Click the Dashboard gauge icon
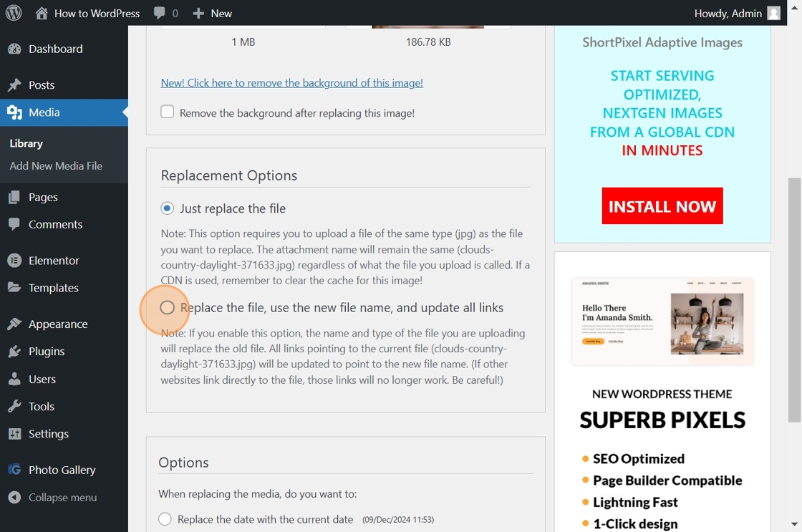The height and width of the screenshot is (532, 802). (x=14, y=49)
